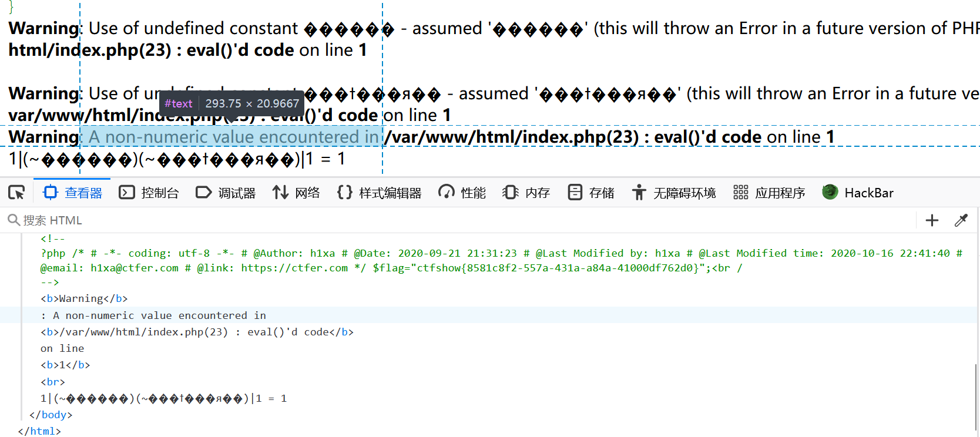
Task: Select the 'A non-numeric value encountered in' text node
Action: [153, 315]
